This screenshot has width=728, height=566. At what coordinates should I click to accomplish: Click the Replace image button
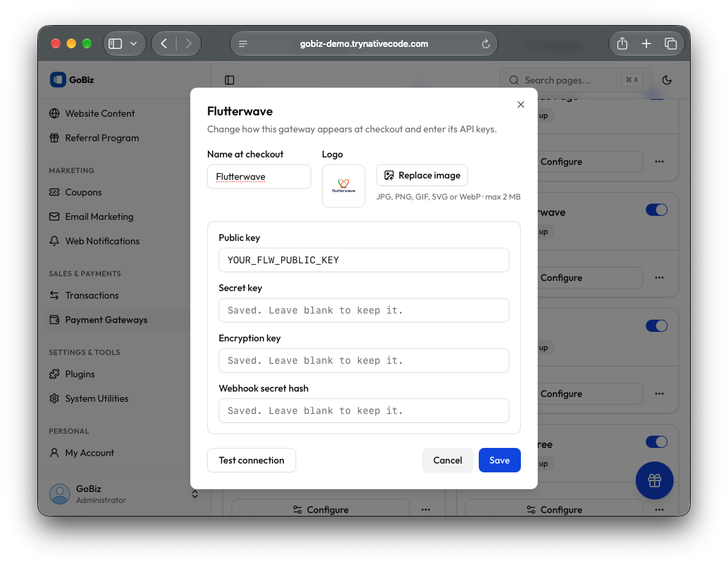pyautogui.click(x=422, y=175)
